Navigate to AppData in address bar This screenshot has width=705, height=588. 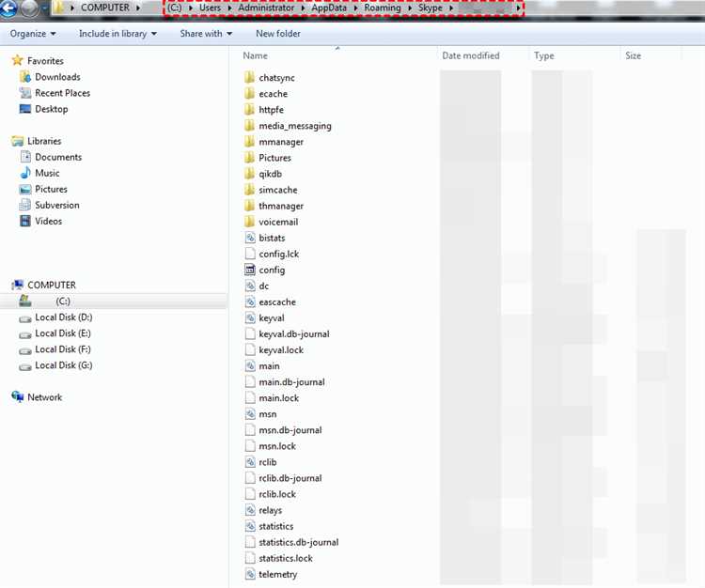click(x=329, y=8)
